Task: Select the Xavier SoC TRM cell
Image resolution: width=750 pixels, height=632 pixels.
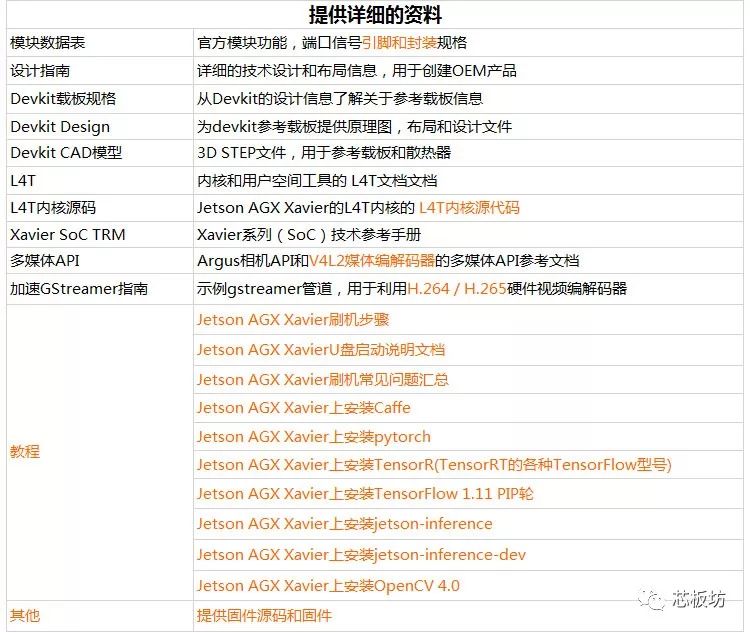Action: [100, 234]
